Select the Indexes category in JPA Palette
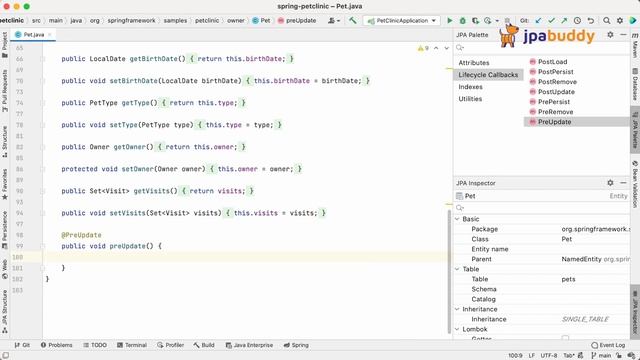The width and height of the screenshot is (640, 360). coord(470,87)
